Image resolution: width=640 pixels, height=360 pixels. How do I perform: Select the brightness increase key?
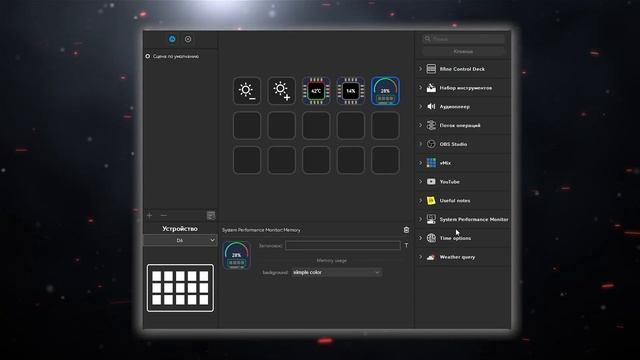tap(282, 91)
